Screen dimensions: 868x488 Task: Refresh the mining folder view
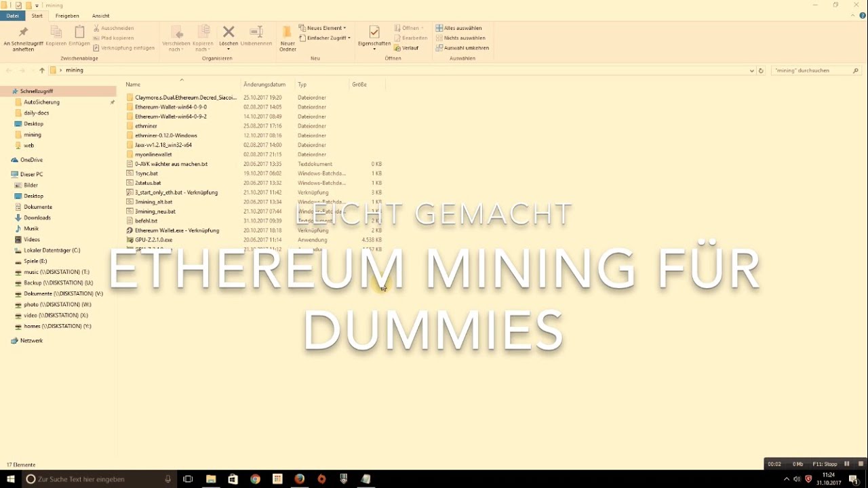coord(761,70)
